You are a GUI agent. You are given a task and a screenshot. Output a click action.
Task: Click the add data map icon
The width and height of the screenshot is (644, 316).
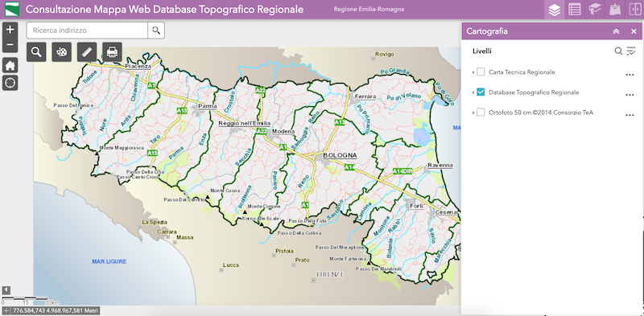coord(614,10)
